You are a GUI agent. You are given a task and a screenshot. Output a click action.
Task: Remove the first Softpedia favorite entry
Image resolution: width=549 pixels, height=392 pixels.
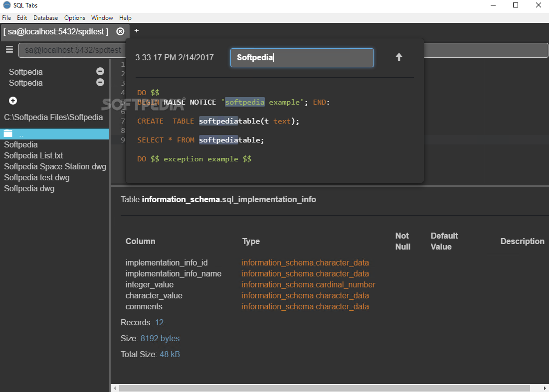[x=100, y=71]
